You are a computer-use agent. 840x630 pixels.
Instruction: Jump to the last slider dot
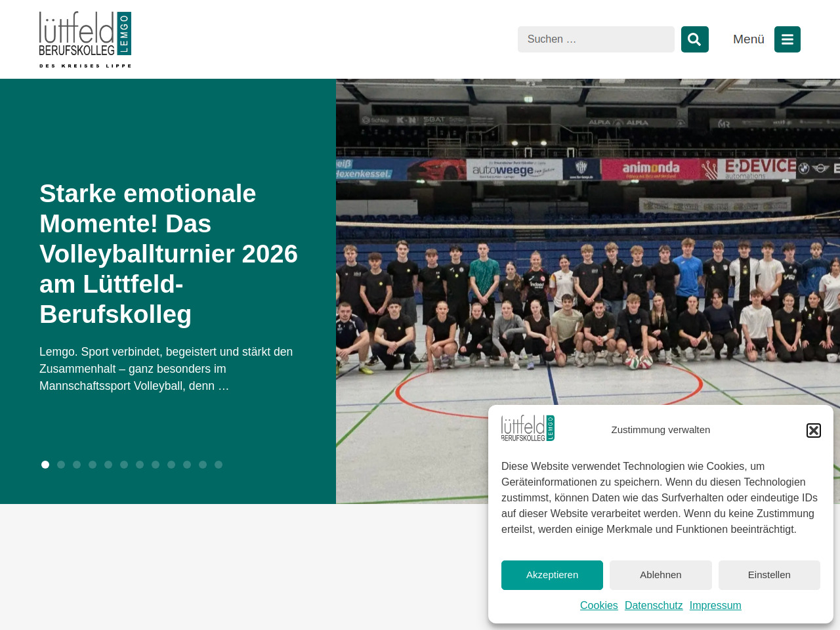219,465
